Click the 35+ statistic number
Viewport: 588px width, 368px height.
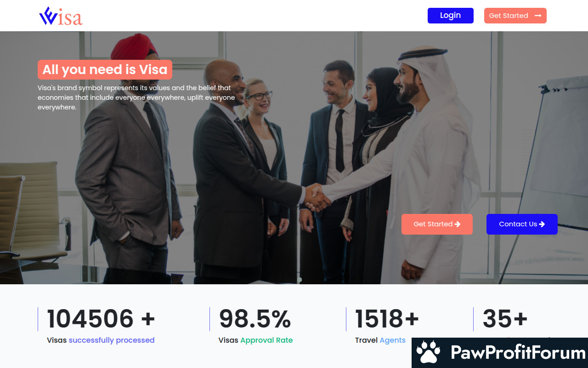[505, 319]
